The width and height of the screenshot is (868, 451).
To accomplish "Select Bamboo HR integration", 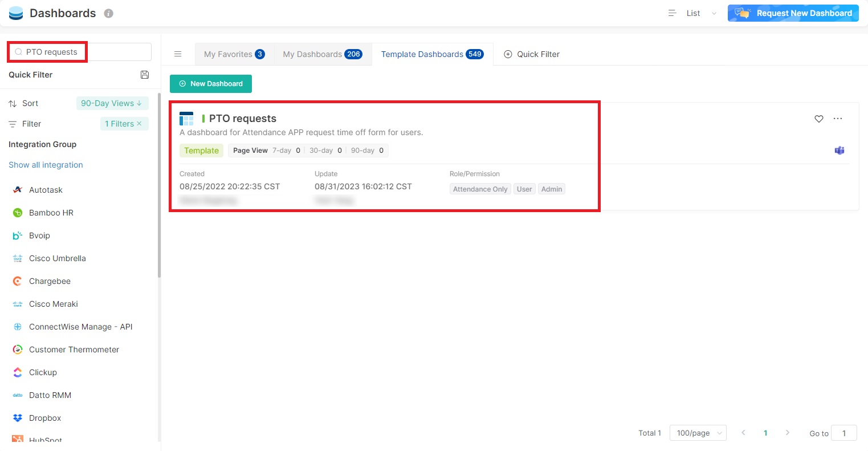I will [x=51, y=213].
